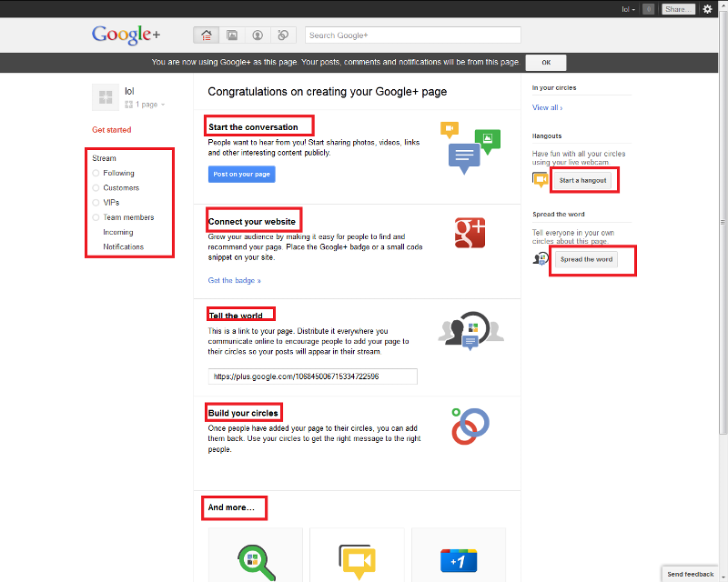Click the Build your circles heading

(x=243, y=413)
